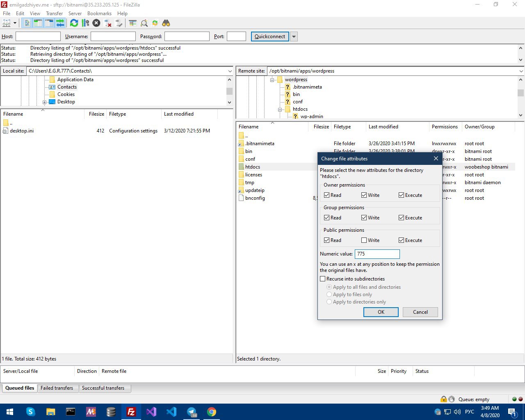Reconnect to the last server icon
Viewport: 525px width, 420px height.
[x=119, y=23]
